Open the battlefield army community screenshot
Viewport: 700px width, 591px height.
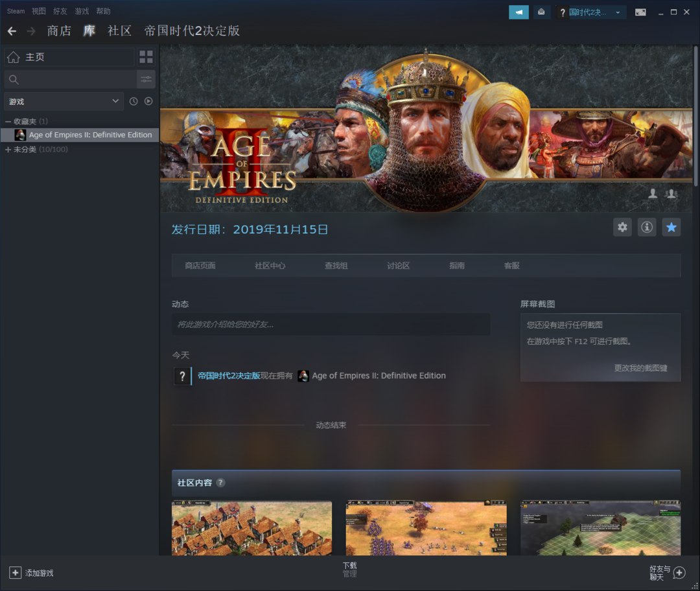point(426,528)
